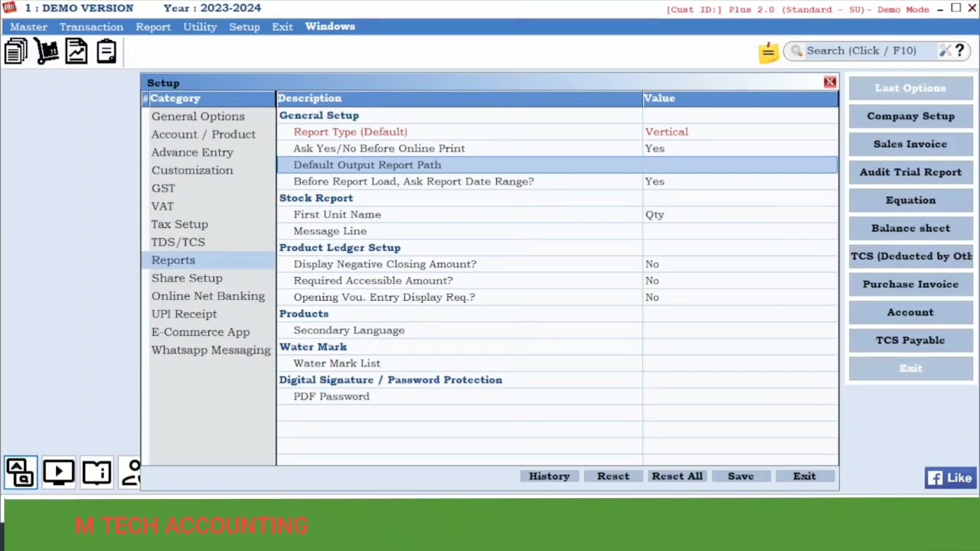Click the PDF Password row

click(x=557, y=396)
